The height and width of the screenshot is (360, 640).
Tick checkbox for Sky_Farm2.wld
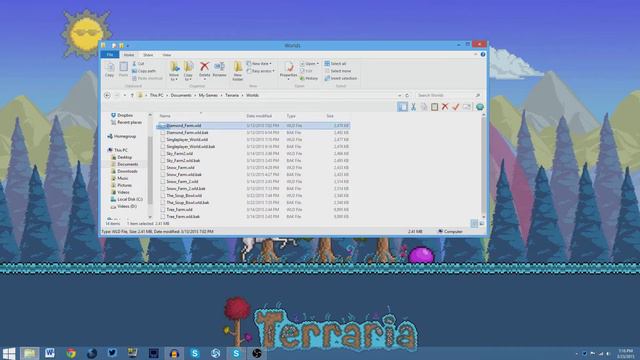(163, 153)
